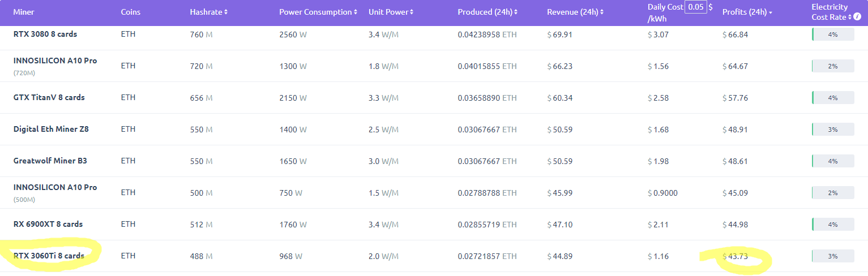Open Digital Eth Miner Z8 details
868x276 pixels.
tap(51, 129)
